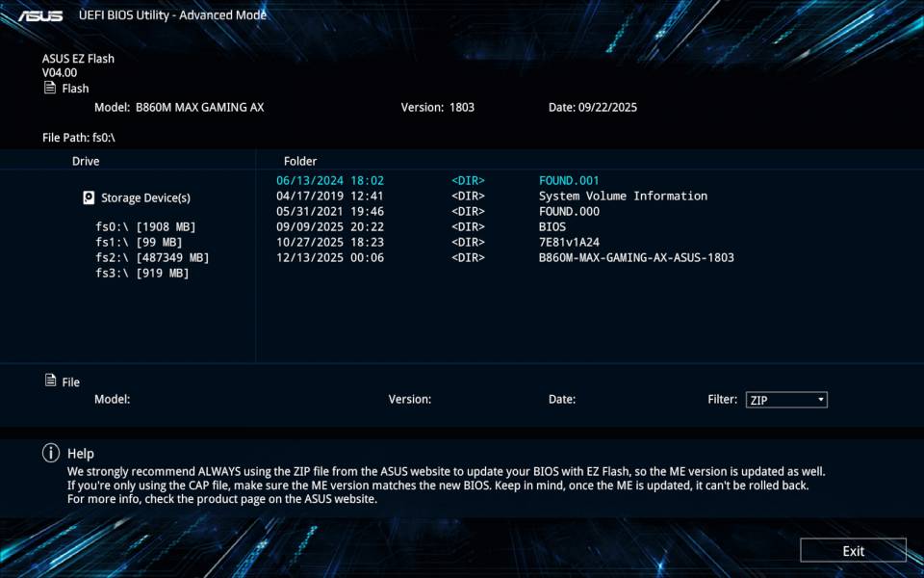This screenshot has width=924, height=578.
Task: Click the ZIP filter dropdown arrow
Action: pyautogui.click(x=821, y=399)
